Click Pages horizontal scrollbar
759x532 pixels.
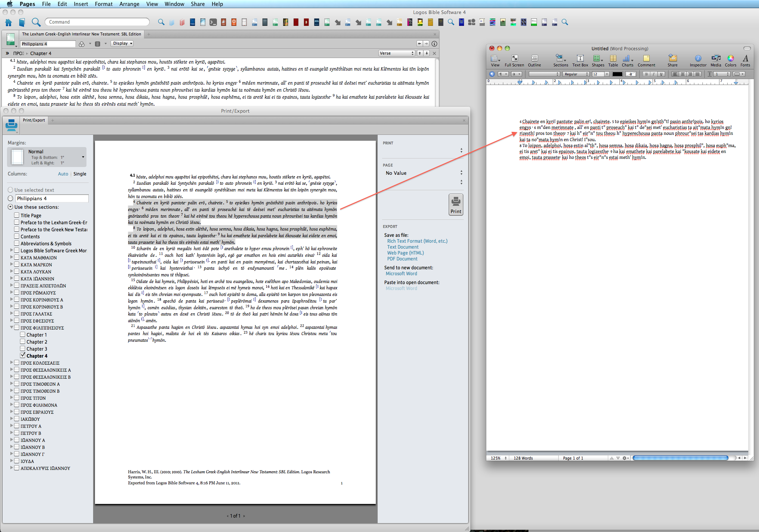pyautogui.click(x=680, y=458)
